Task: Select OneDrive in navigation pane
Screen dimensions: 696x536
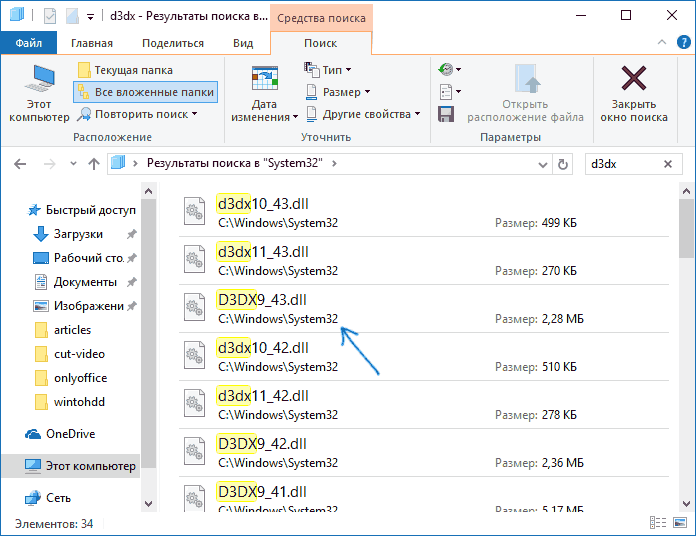Action: [x=60, y=434]
